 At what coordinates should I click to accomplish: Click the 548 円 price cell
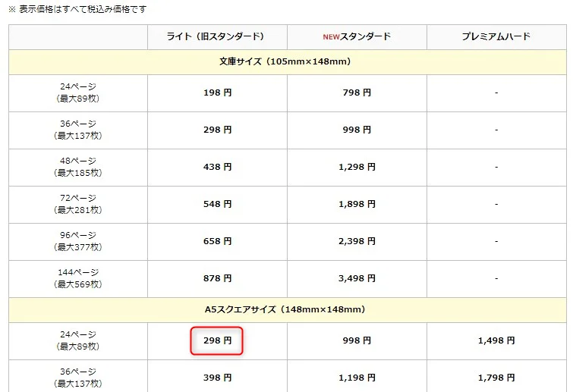217,204
